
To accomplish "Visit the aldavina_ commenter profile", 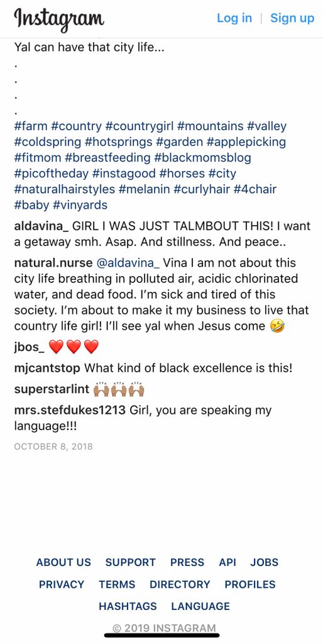I will pos(41,226).
